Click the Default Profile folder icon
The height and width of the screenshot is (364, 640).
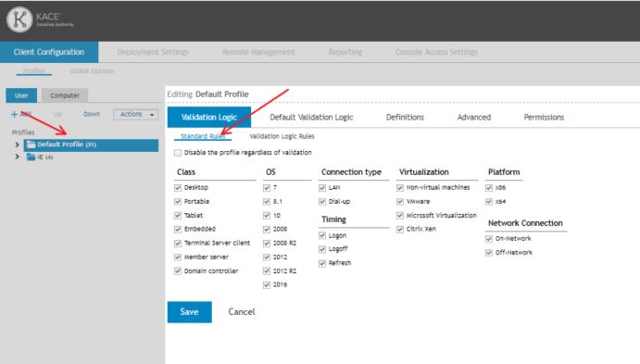31,144
